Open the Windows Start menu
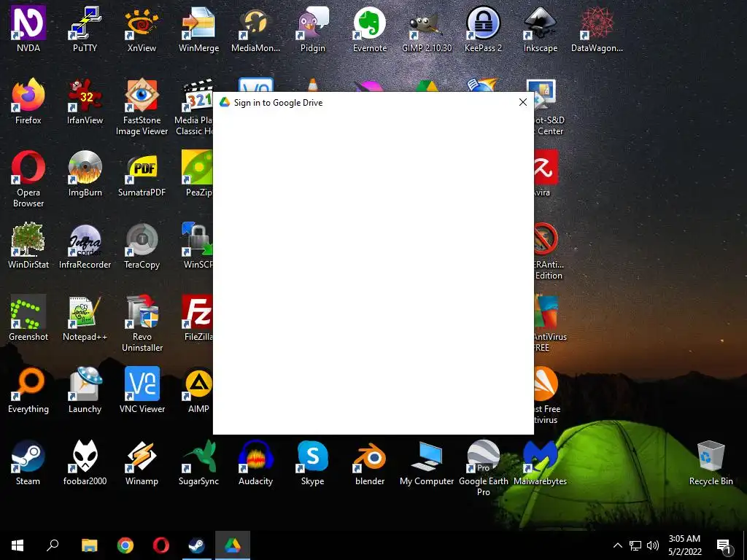Screen dimensions: 747x560 tap(18, 545)
